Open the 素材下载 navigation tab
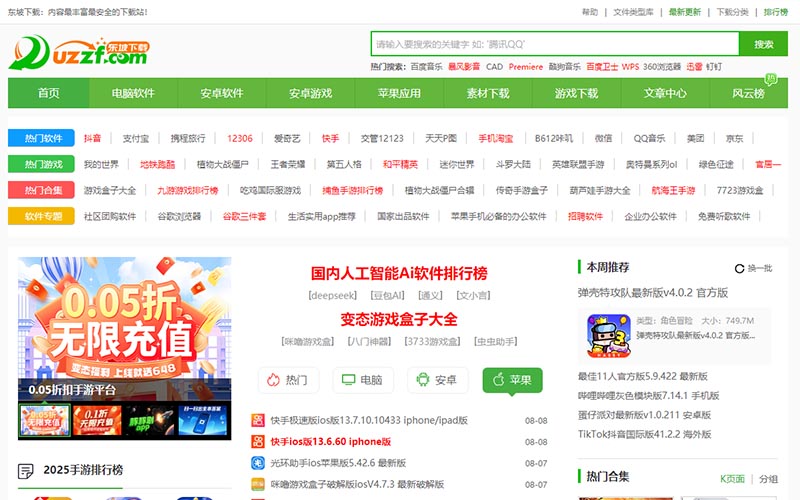The height and width of the screenshot is (500, 800). (x=488, y=93)
